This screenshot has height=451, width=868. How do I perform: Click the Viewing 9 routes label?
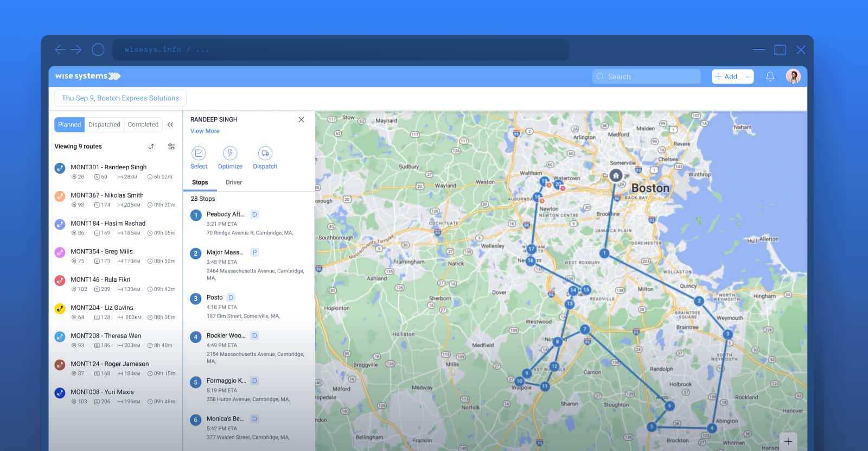78,147
